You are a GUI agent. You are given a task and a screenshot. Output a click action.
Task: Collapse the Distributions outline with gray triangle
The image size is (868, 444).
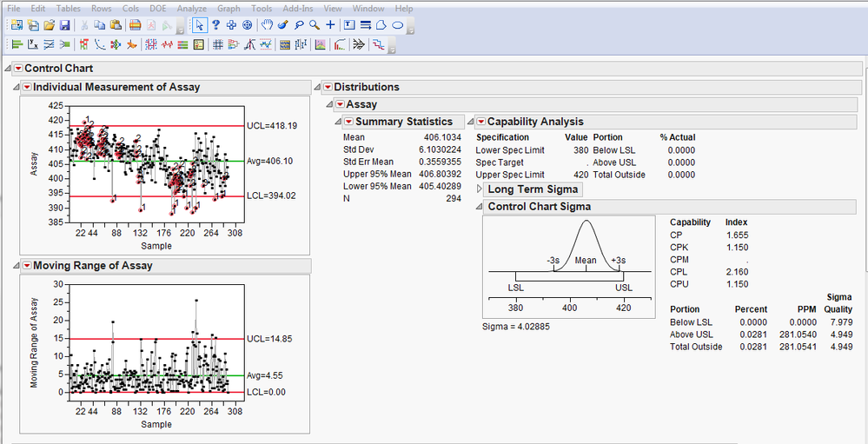(317, 87)
